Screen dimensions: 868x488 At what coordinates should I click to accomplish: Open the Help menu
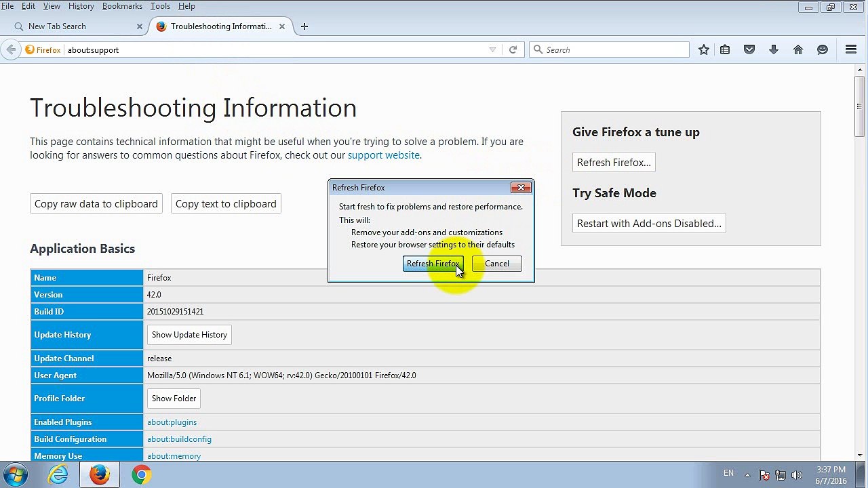(186, 6)
